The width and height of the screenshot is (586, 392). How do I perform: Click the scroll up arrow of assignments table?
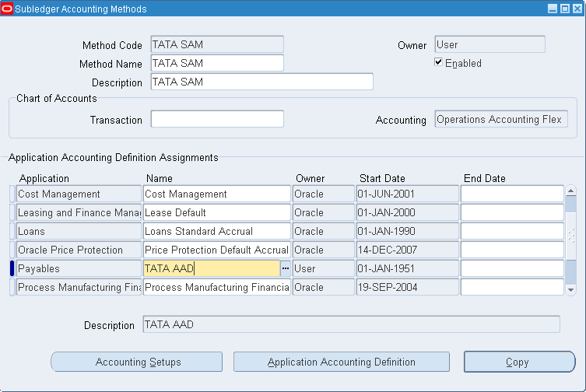[x=570, y=191]
